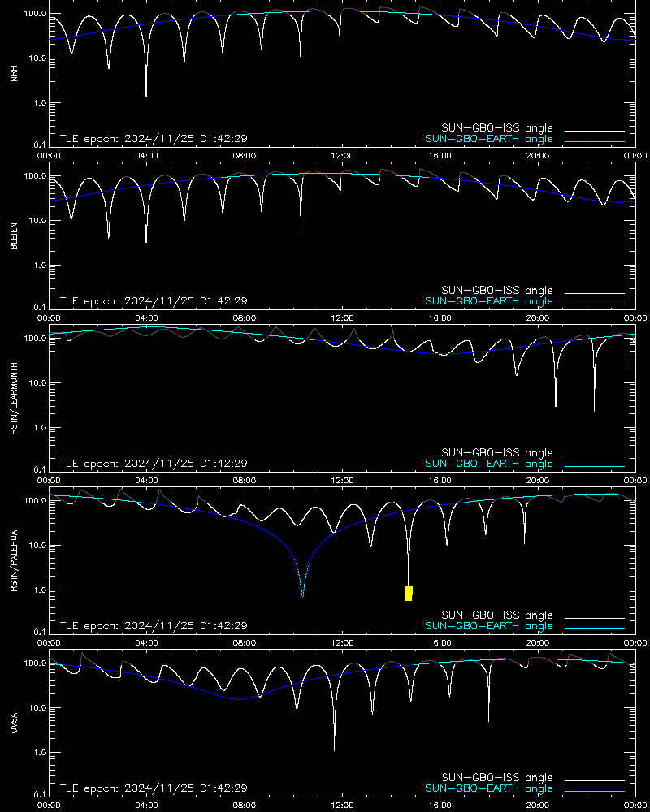Click 12:00 tick label under RSTN/LEARMONTH plot
The height and width of the screenshot is (812, 650).
click(342, 480)
